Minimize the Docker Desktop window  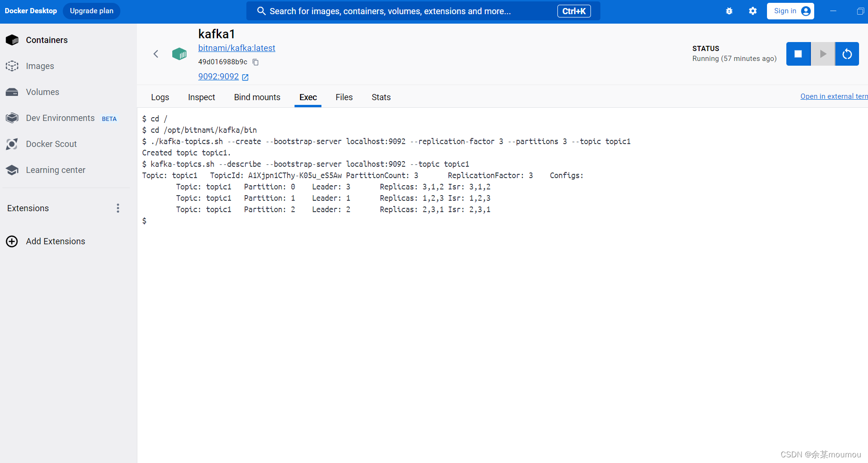pyautogui.click(x=833, y=11)
